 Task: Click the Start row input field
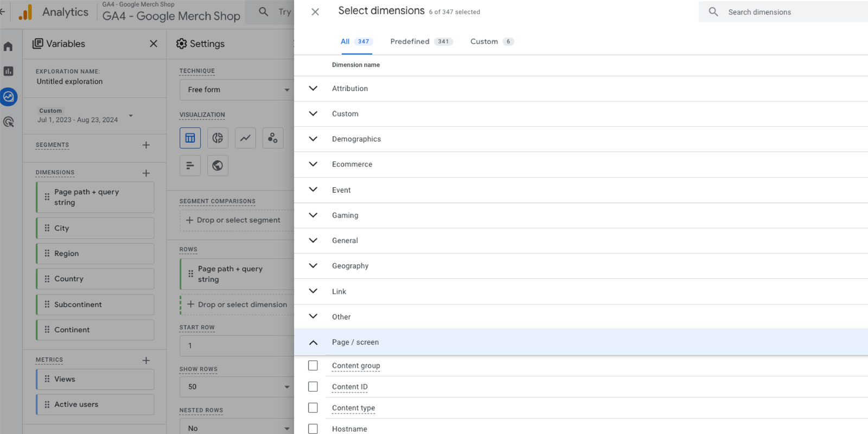(237, 346)
